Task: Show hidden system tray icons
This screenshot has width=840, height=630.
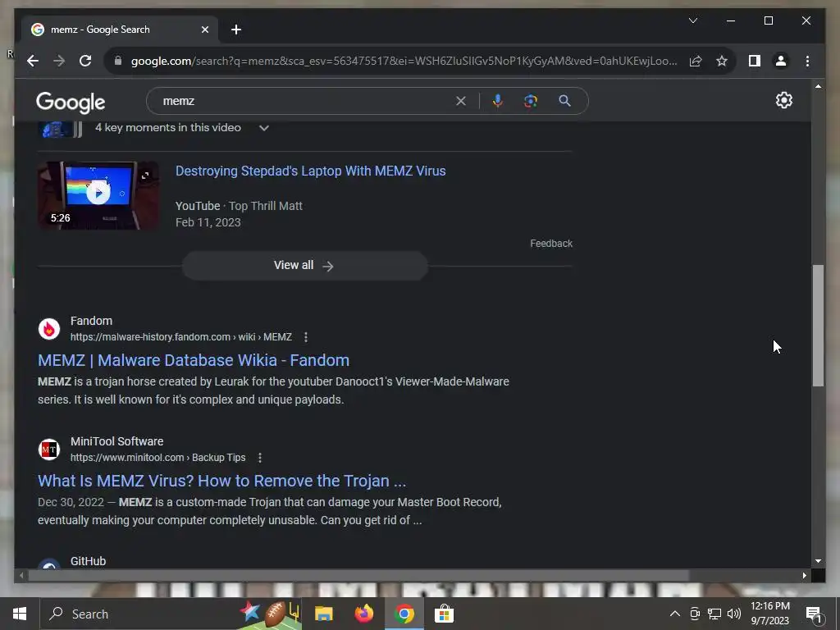Action: 675,614
